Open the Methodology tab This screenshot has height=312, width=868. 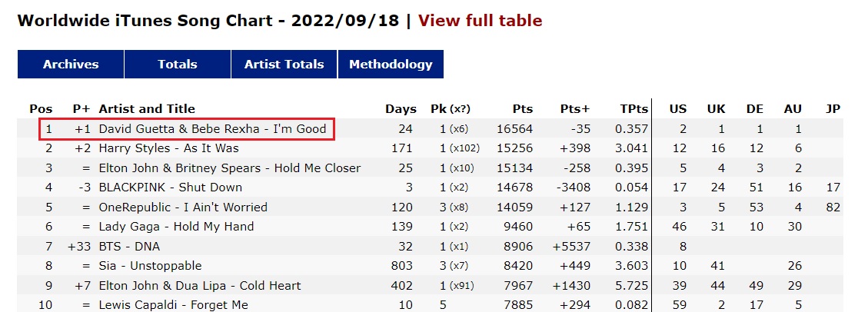(x=391, y=65)
